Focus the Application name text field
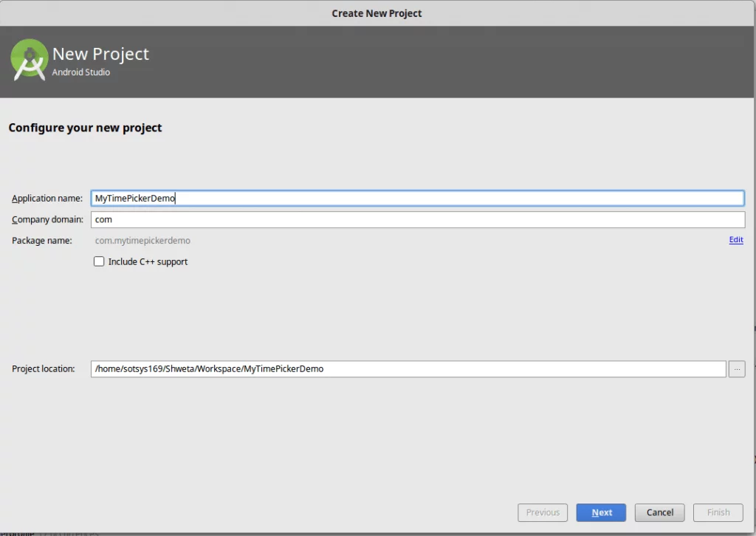This screenshot has height=536, width=756. [x=417, y=198]
